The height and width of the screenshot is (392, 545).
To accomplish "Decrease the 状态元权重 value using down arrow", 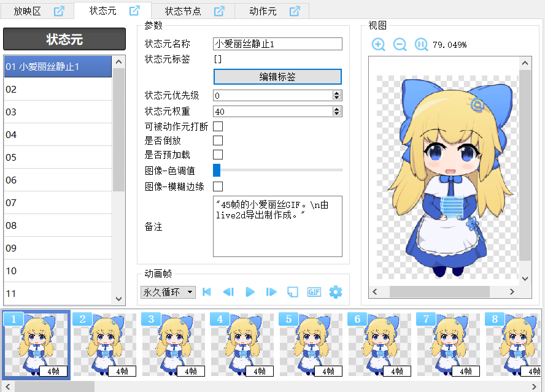I will [336, 113].
